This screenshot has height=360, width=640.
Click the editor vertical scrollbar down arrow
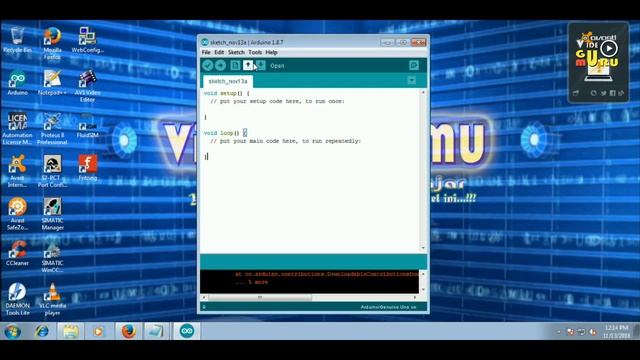coord(423,248)
